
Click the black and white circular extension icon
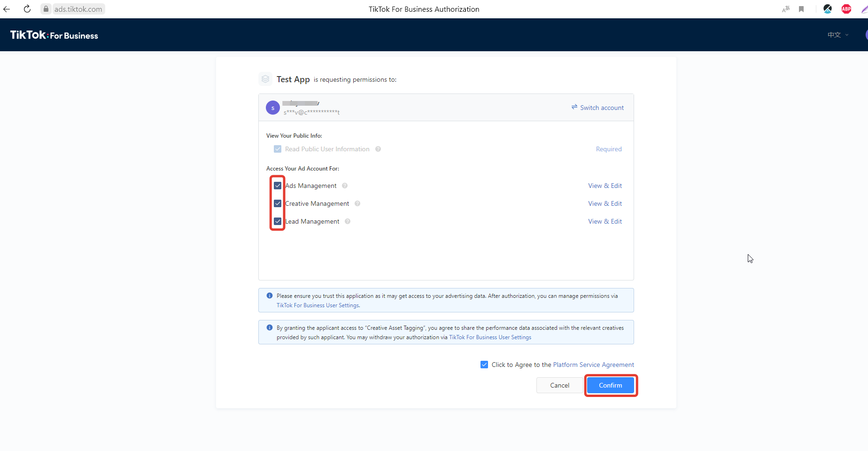pos(828,9)
